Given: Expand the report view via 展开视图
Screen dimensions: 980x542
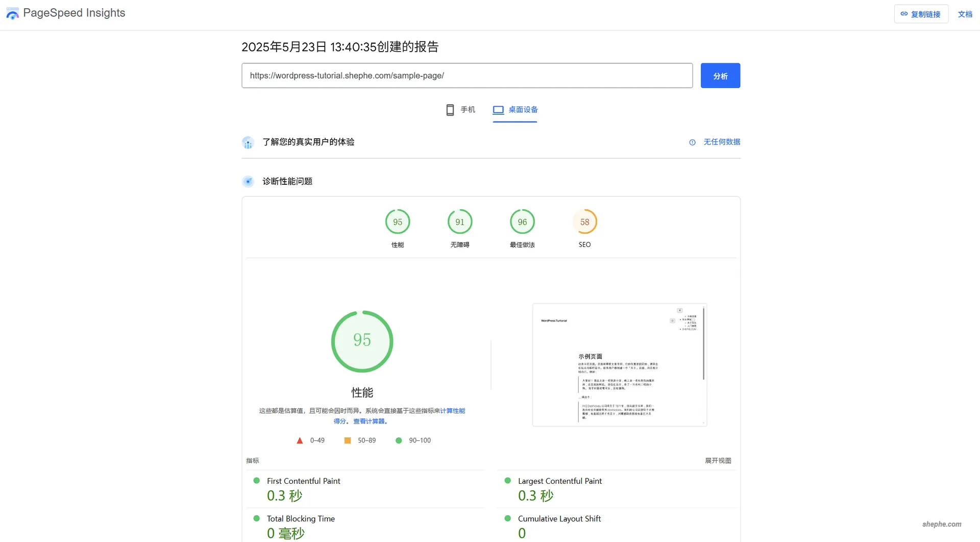Looking at the screenshot, I should click(x=718, y=460).
